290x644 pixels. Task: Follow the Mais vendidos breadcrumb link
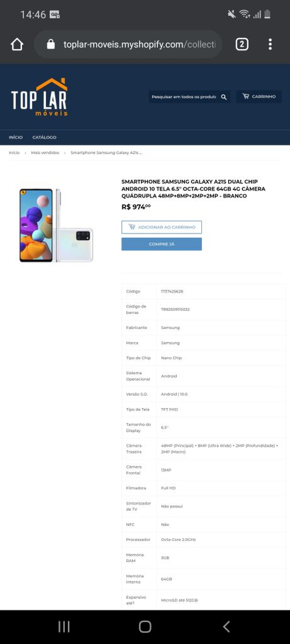pyautogui.click(x=45, y=153)
